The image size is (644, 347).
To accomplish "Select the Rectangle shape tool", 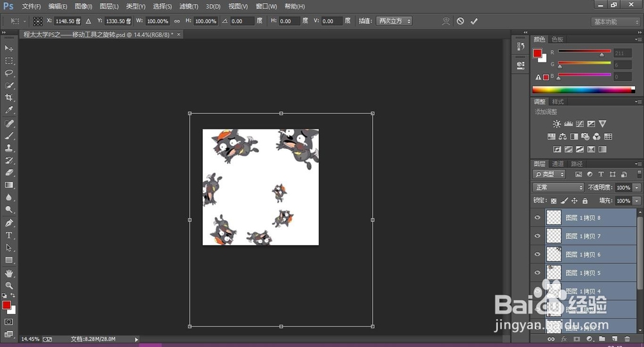I will point(8,260).
